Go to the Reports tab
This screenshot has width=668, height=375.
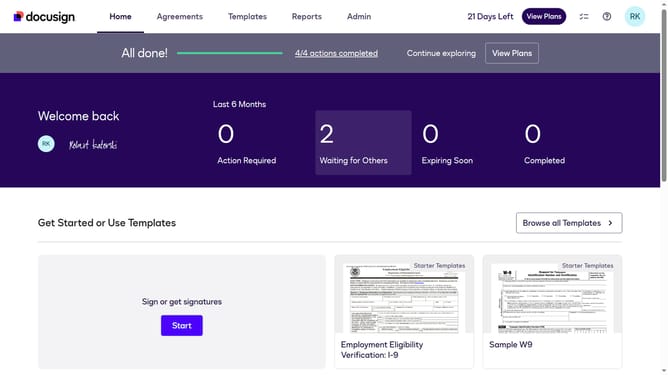coord(306,17)
